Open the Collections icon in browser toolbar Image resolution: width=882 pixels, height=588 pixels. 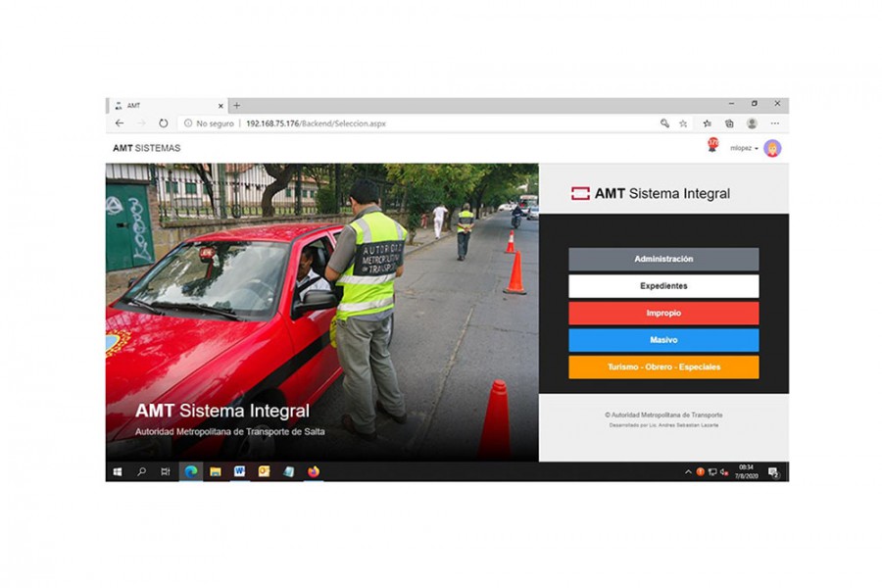729,123
